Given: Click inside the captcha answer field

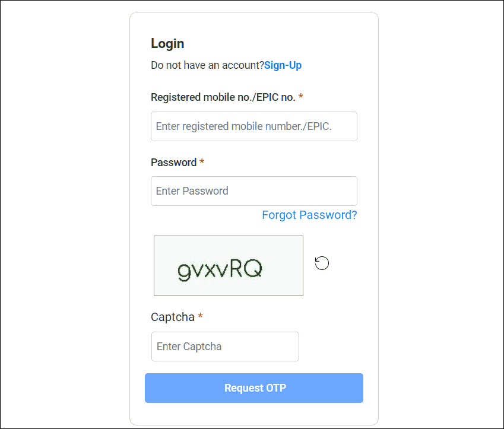Looking at the screenshot, I should tap(225, 347).
